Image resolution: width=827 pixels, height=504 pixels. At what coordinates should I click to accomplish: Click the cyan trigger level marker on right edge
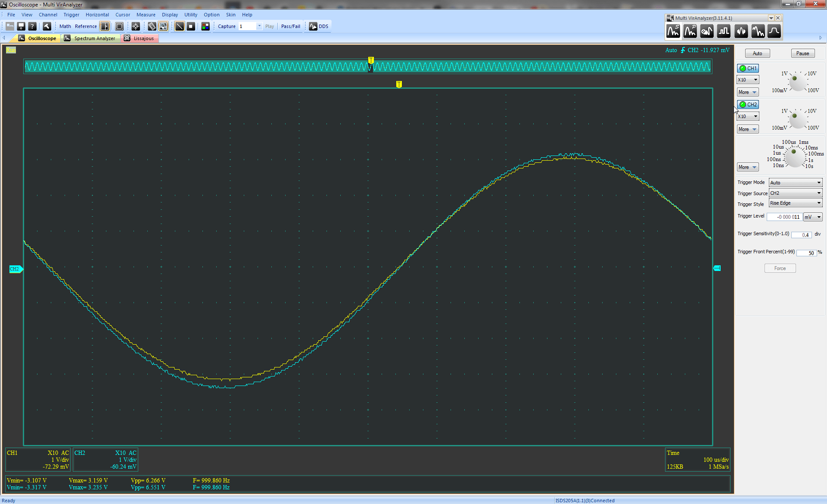717,268
